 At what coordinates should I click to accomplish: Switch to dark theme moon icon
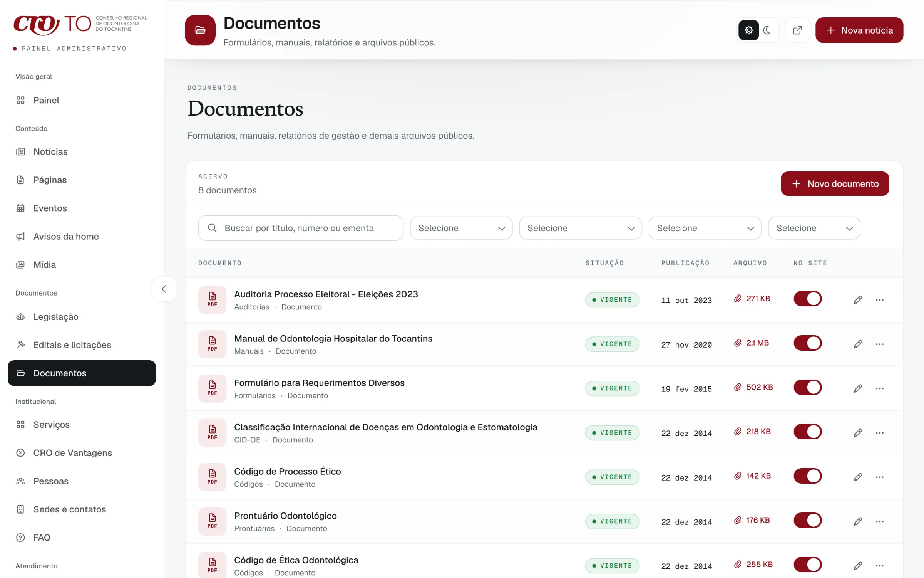coord(767,30)
